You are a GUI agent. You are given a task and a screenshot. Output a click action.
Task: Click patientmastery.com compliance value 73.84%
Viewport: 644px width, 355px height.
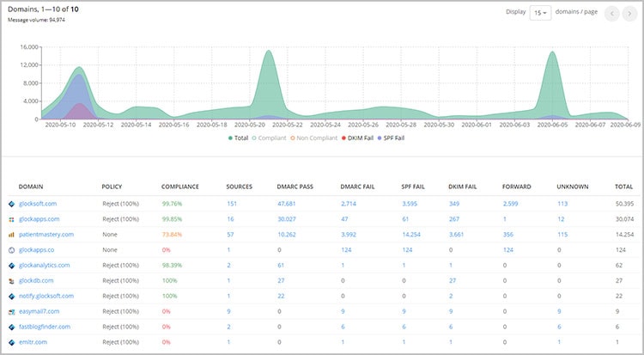point(172,235)
